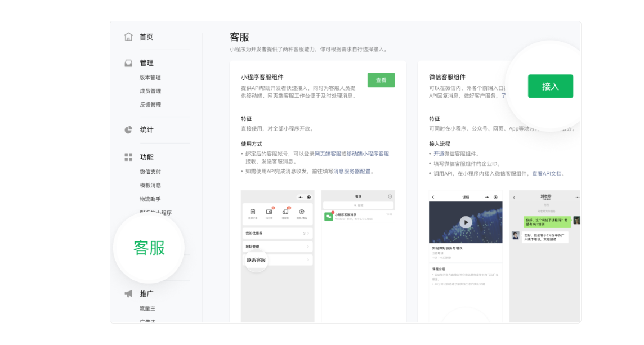Click the capsule close circle in shop mockup
Viewport: 644px width, 345px height.
point(309,197)
